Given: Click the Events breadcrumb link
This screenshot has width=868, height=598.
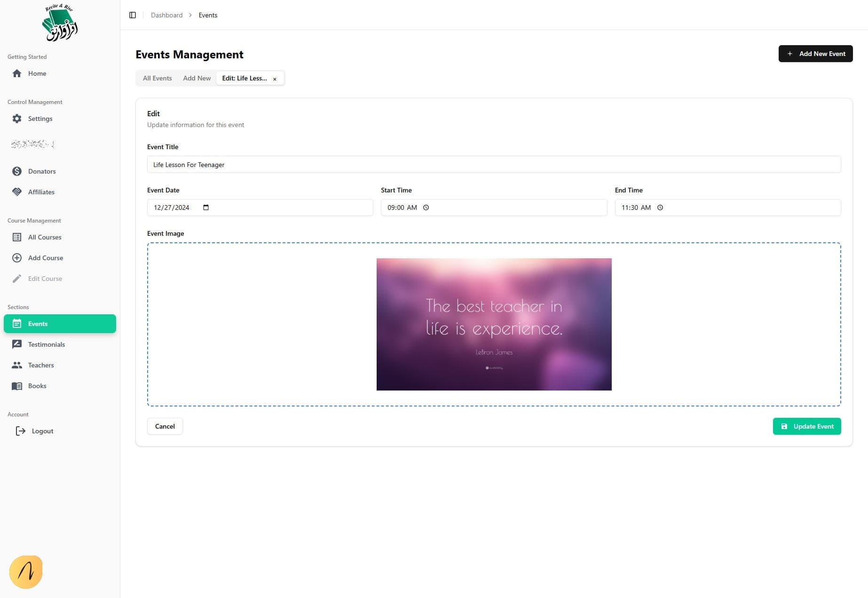Looking at the screenshot, I should 208,15.
